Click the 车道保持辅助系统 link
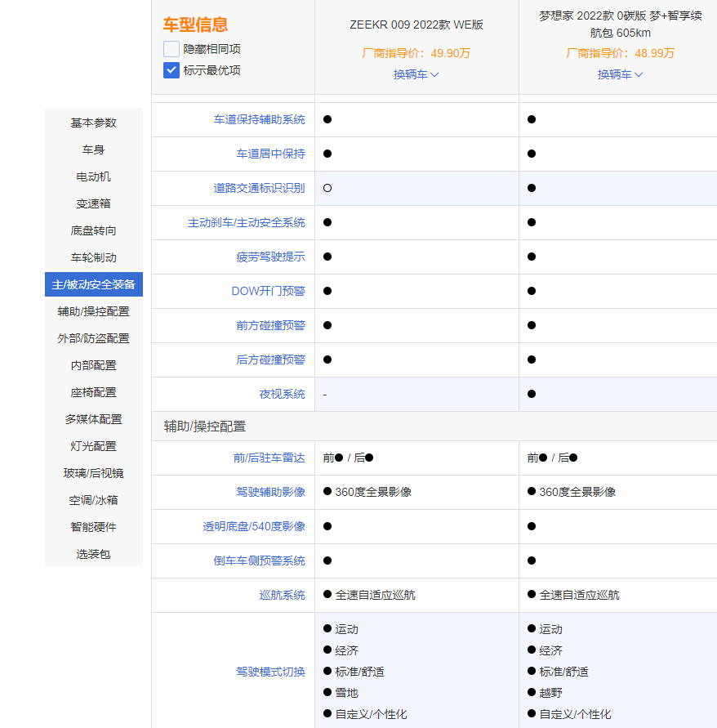717x728 pixels. tap(259, 119)
